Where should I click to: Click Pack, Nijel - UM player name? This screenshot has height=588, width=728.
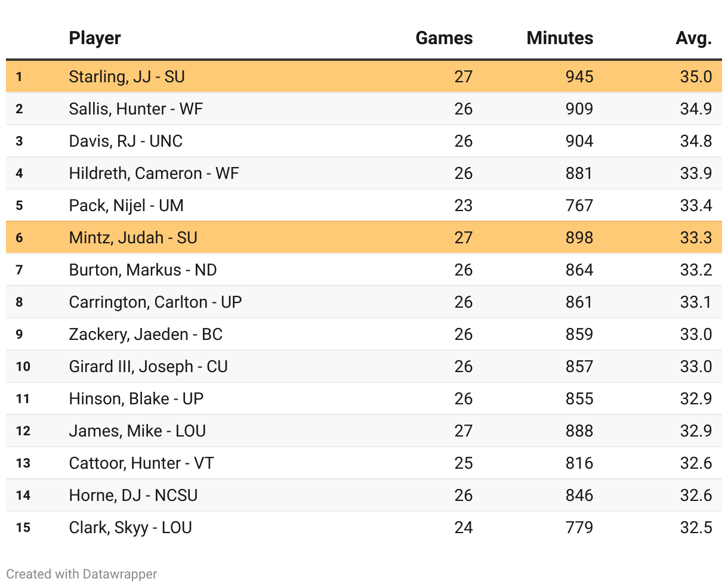(x=126, y=205)
